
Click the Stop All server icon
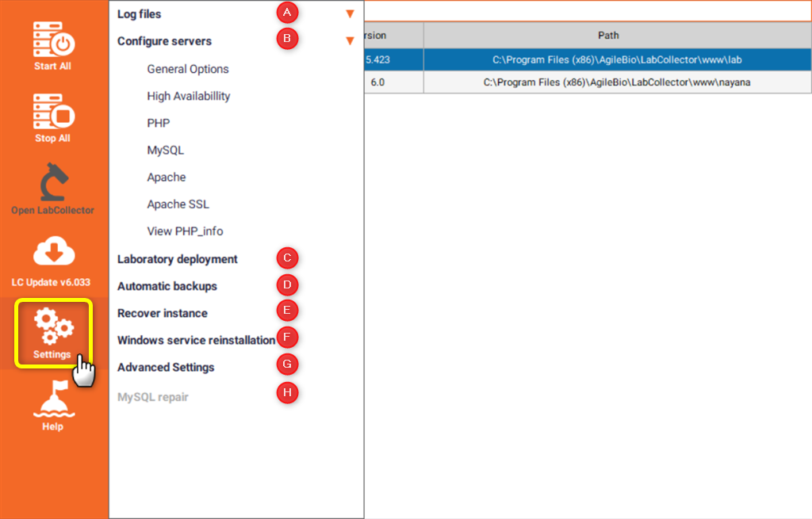(x=53, y=111)
